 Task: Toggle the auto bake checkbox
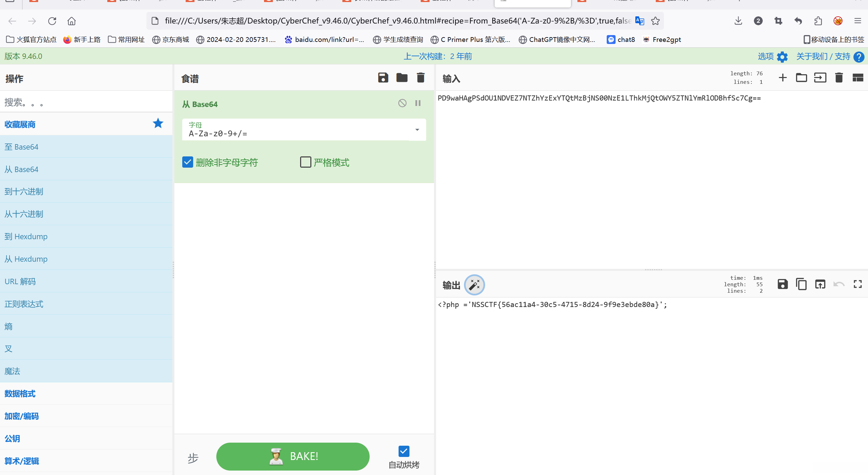click(x=404, y=451)
